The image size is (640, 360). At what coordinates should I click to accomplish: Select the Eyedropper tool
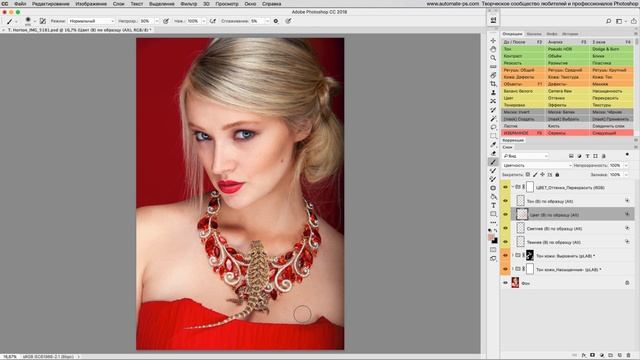coord(493,144)
